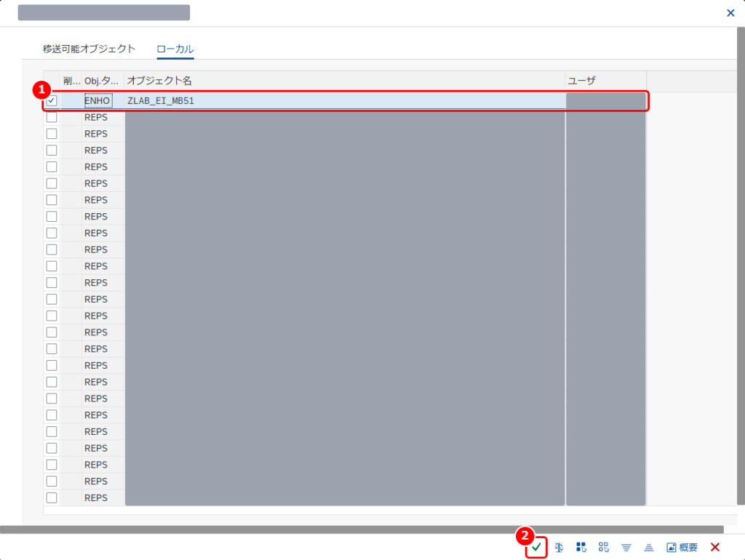Check the first REPS row checkbox
The width and height of the screenshot is (745, 560).
point(52,117)
